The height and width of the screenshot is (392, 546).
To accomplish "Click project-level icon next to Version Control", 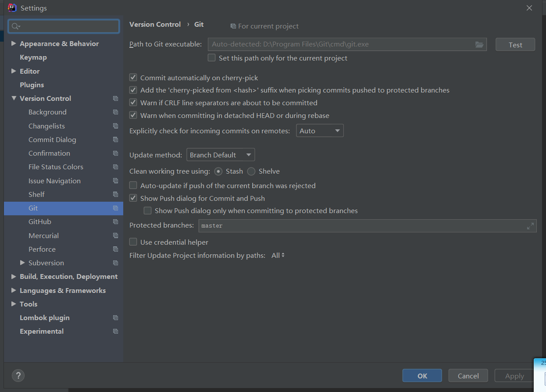I will coord(115,99).
